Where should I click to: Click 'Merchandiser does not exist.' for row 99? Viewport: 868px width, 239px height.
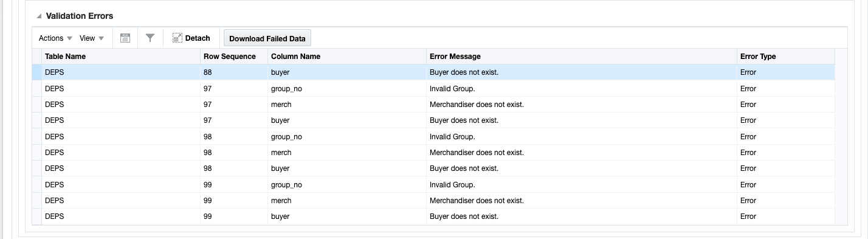477,201
